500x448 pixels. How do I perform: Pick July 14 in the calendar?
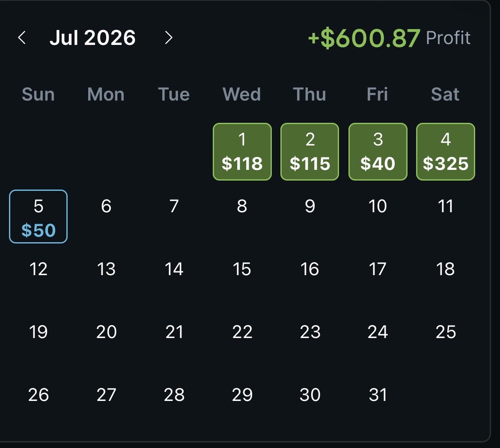click(x=174, y=269)
